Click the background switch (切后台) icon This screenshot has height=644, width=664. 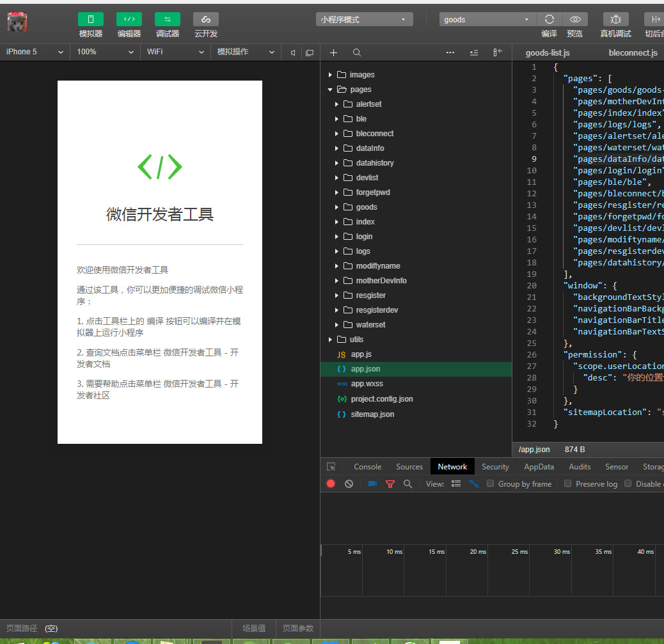pos(655,19)
